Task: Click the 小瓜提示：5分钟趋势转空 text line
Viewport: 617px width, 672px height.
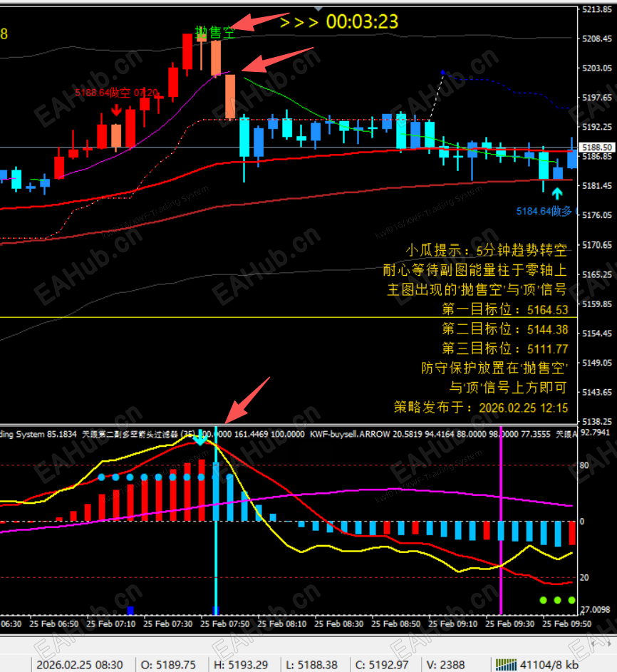Action: (487, 250)
